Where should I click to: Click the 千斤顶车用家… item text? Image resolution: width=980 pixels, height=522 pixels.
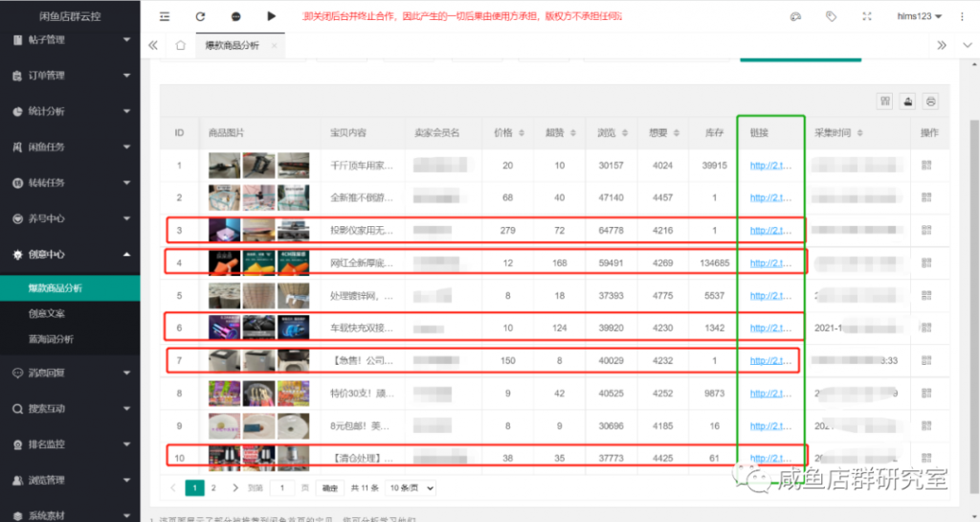(x=362, y=166)
